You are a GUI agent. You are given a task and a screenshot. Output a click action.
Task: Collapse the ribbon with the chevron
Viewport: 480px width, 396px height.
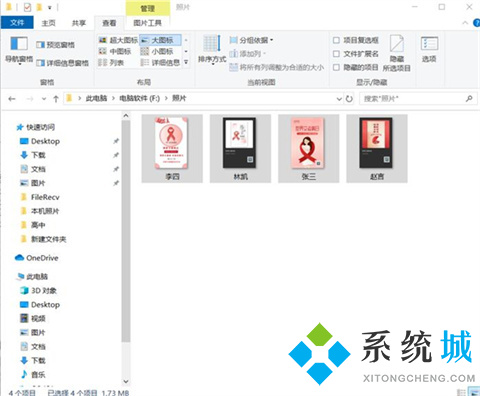tap(465, 23)
